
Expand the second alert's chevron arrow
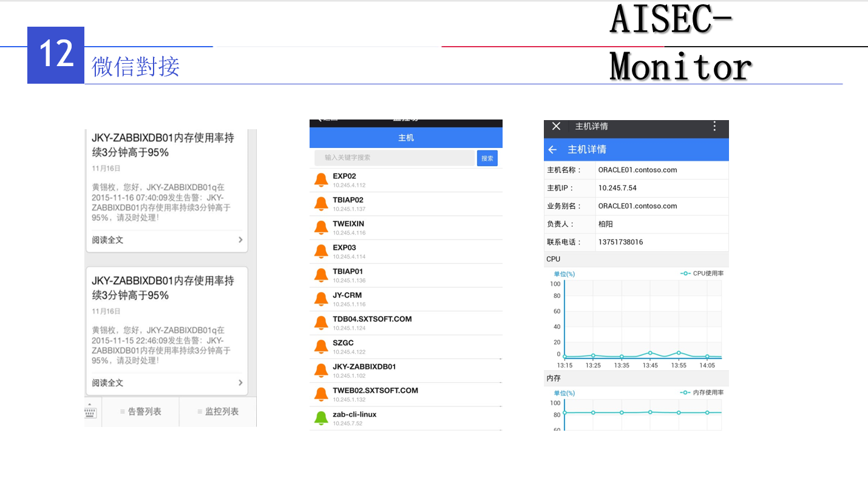point(240,383)
